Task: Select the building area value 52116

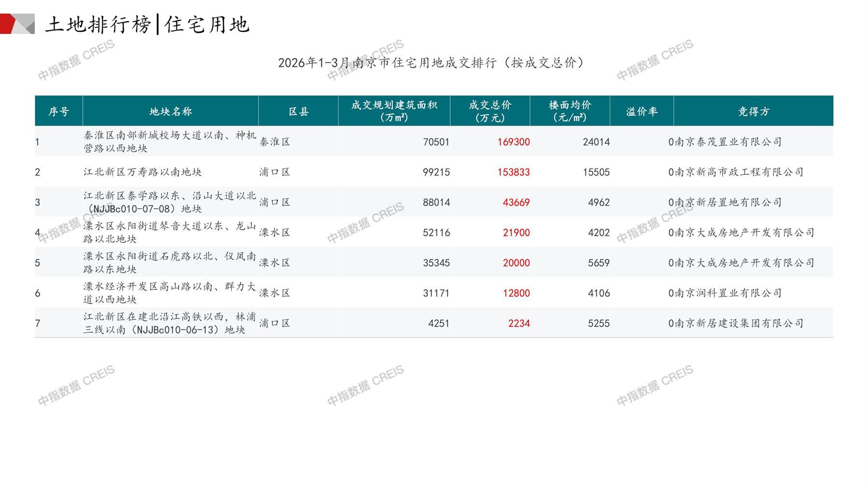Action: (x=436, y=233)
